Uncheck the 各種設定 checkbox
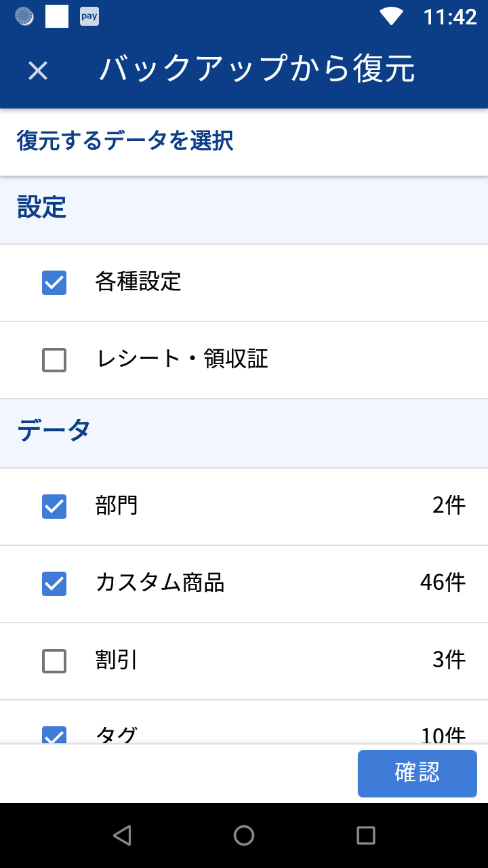The width and height of the screenshot is (488, 868). 54,283
